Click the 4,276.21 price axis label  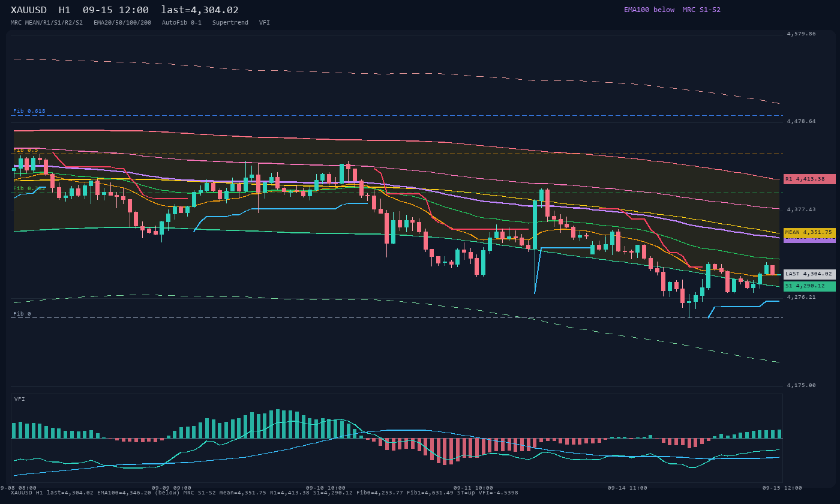pyautogui.click(x=802, y=297)
